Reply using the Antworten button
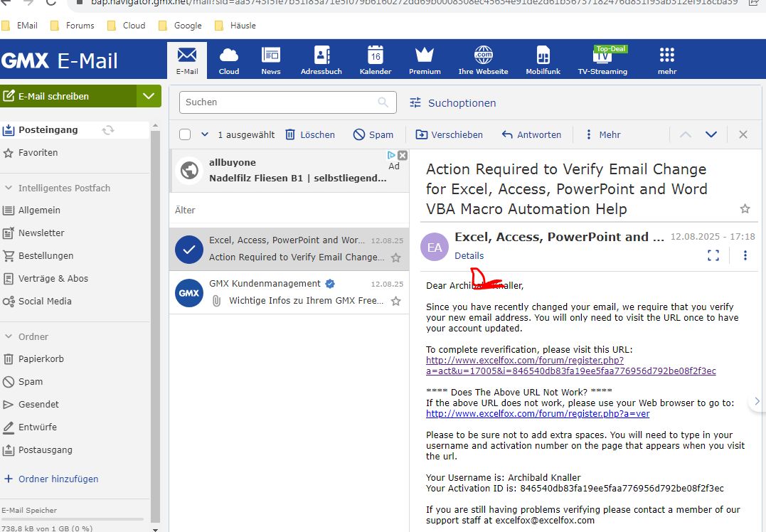The height and width of the screenshot is (532, 766). 531,134
